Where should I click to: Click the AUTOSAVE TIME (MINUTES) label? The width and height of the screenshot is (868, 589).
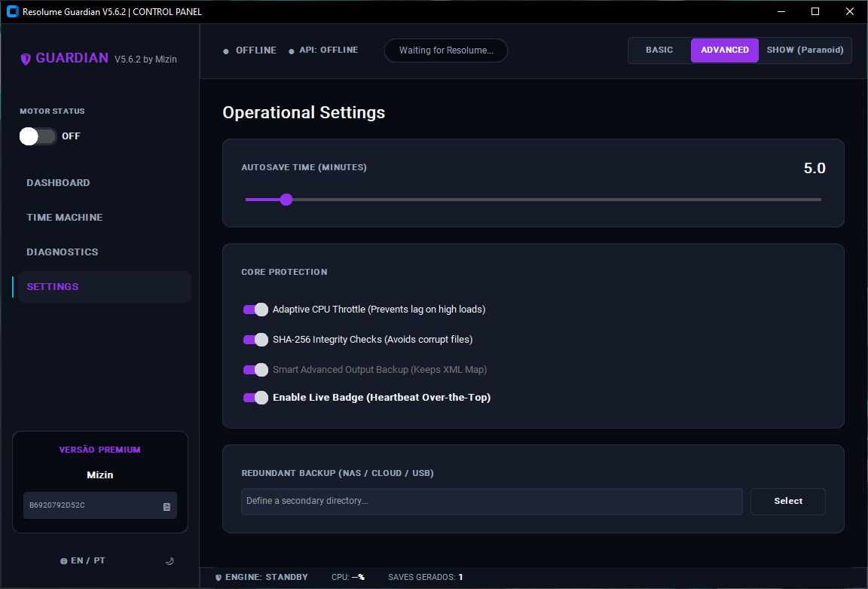[304, 167]
